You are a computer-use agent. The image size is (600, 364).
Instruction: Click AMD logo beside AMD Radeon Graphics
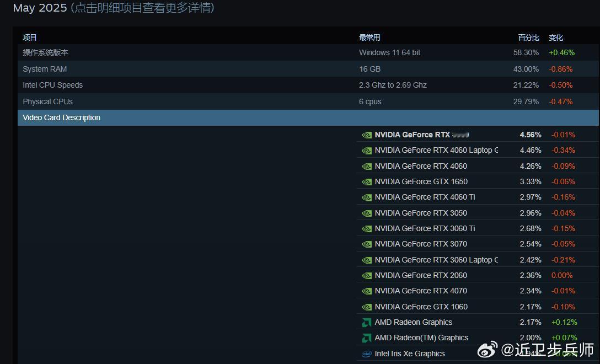pos(367,323)
